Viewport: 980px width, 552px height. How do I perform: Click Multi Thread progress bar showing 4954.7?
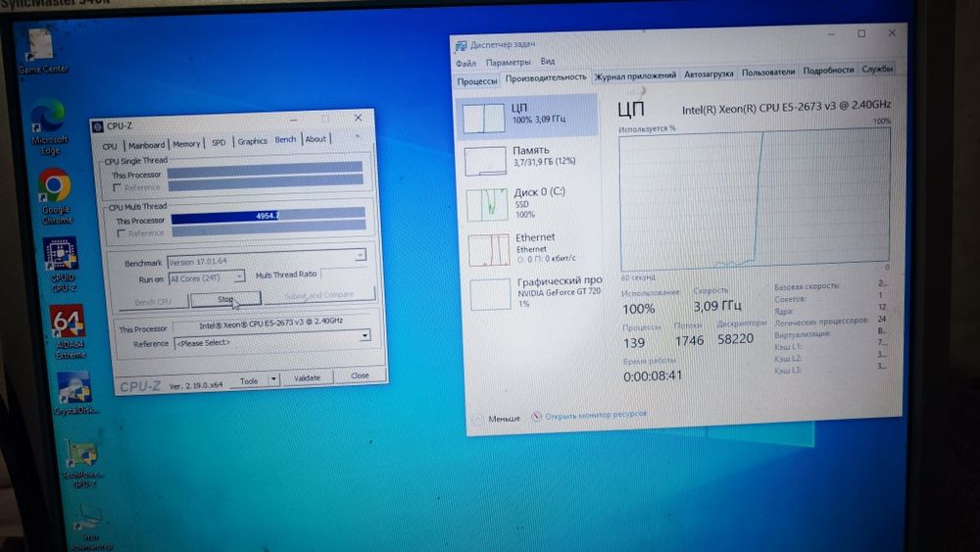[x=269, y=215]
